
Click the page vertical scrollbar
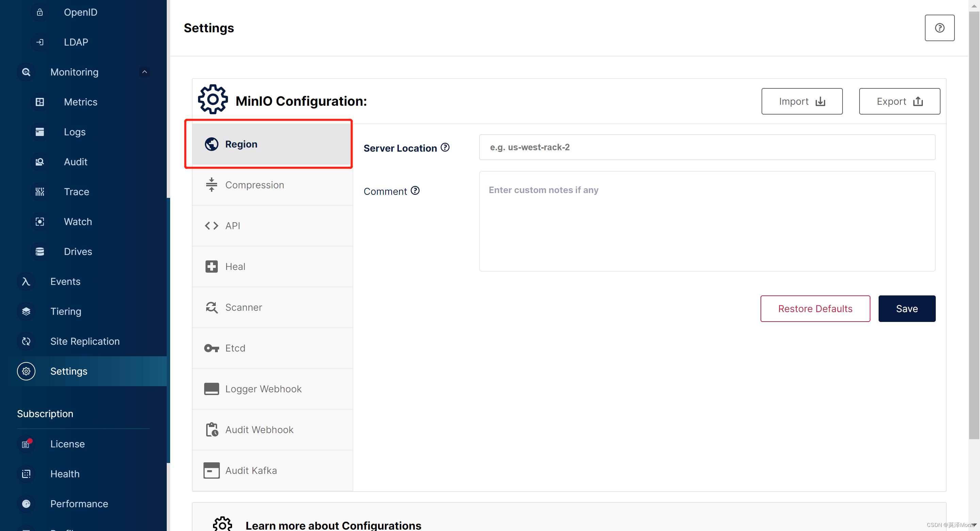point(974,224)
